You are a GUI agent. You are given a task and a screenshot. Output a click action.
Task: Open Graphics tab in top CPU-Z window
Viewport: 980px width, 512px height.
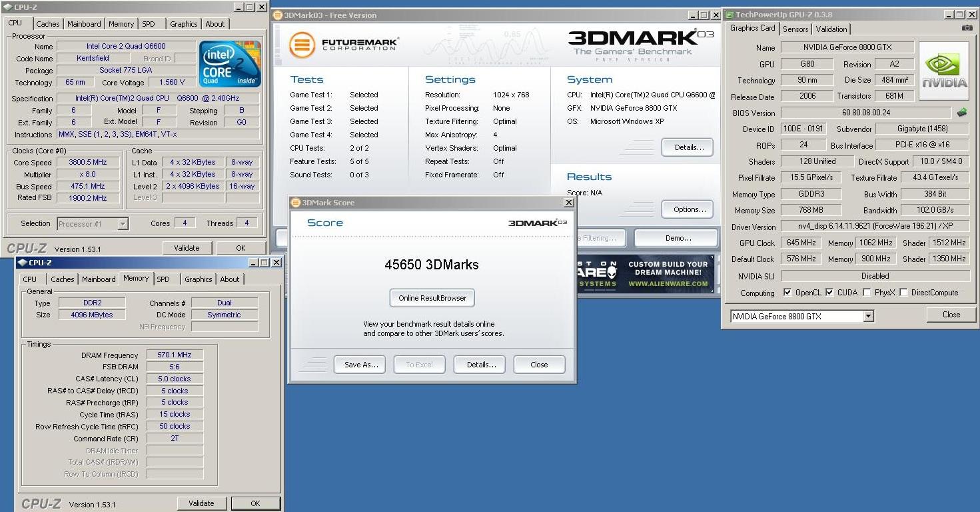click(x=183, y=24)
